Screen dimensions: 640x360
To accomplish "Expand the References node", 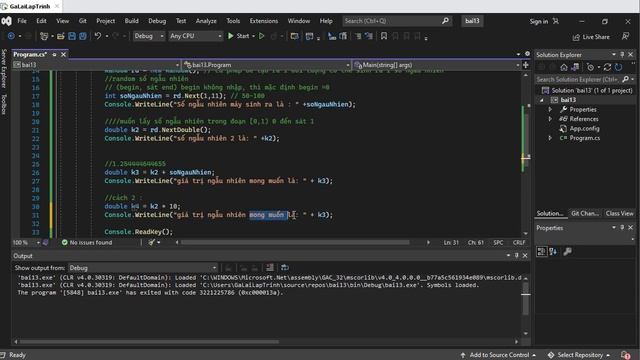I will 550,119.
